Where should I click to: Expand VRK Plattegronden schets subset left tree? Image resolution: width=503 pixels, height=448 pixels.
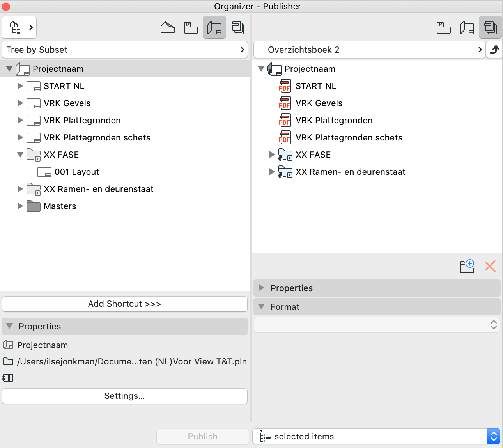20,137
